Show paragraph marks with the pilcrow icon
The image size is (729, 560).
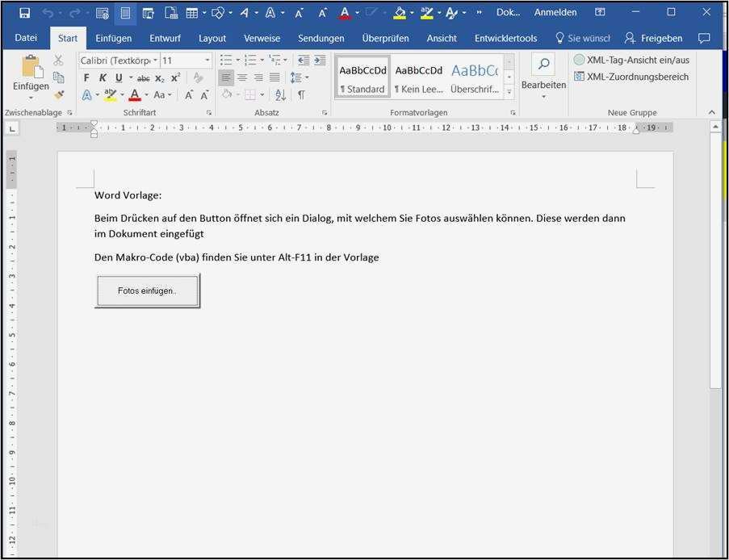(301, 94)
